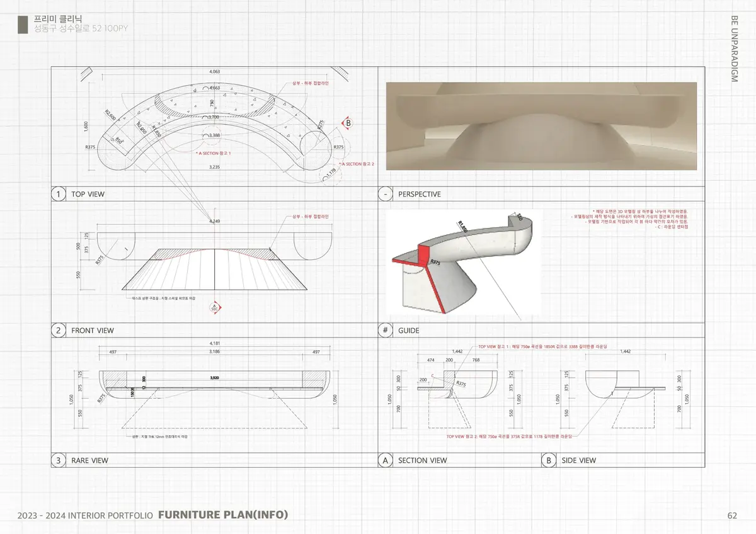The image size is (756, 534).
Task: Click the 'SECTION VIEW' label
Action: tap(423, 460)
